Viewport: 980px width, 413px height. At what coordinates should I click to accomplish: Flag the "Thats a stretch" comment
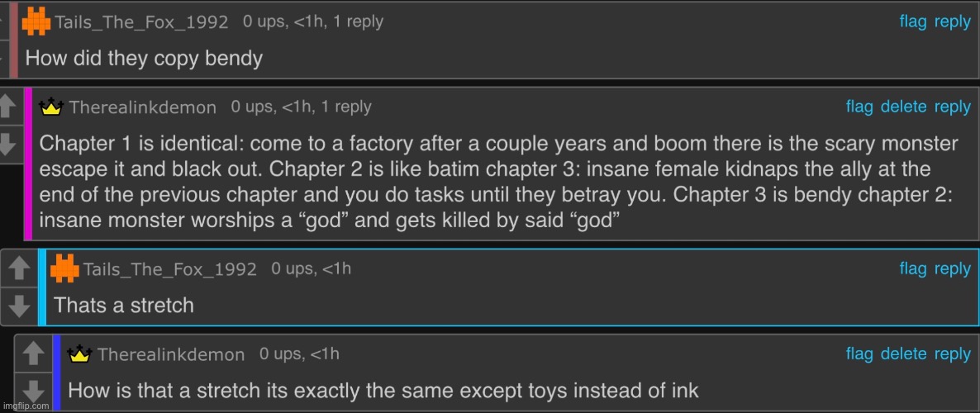coord(912,268)
